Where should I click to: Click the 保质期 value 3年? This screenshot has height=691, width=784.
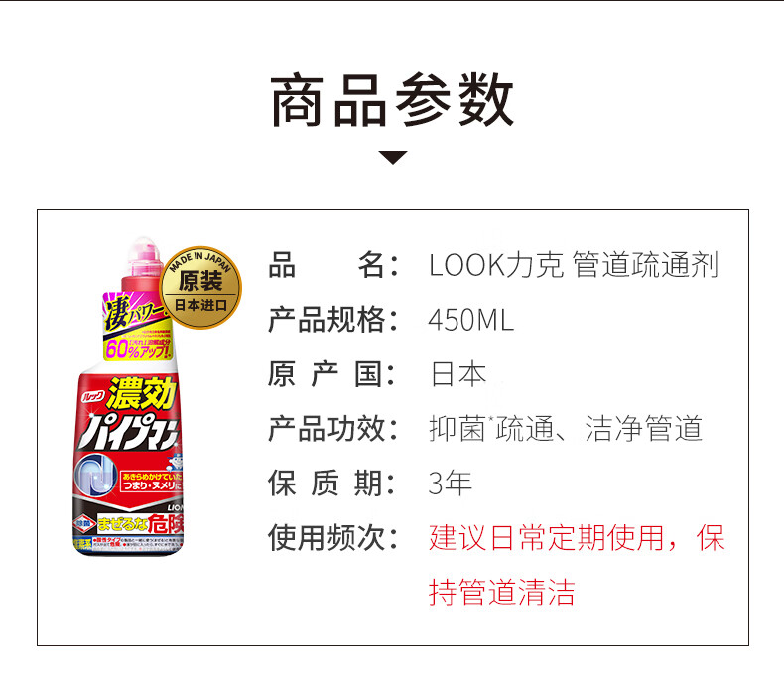click(x=451, y=484)
